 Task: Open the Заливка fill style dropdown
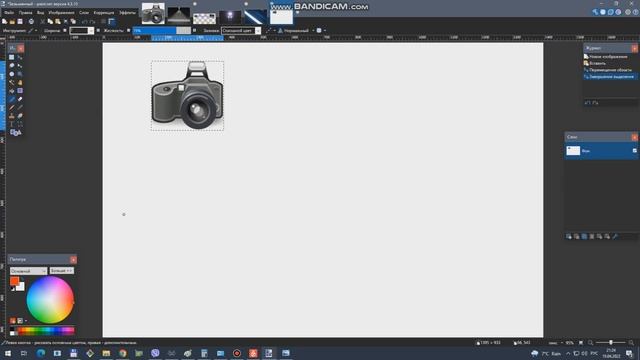click(x=241, y=31)
